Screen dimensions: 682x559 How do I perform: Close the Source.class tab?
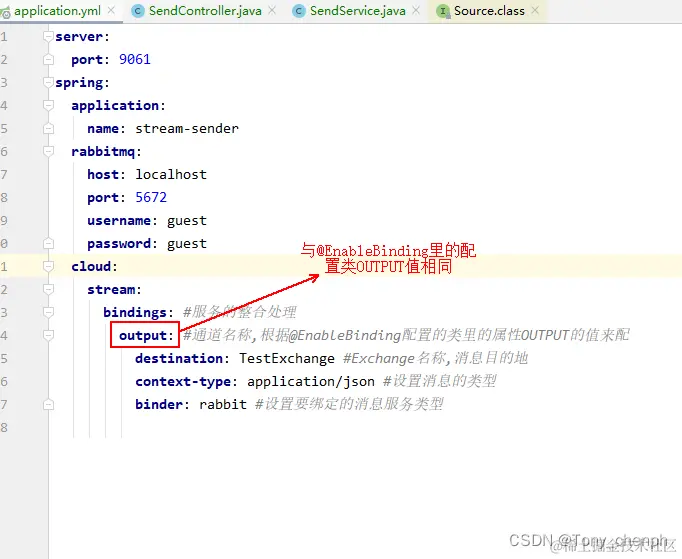(x=535, y=10)
